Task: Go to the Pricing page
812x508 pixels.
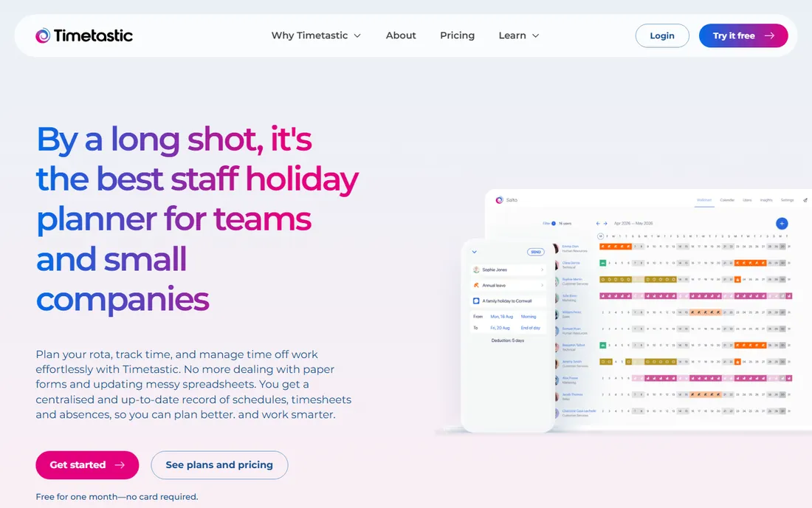Action: (x=457, y=35)
